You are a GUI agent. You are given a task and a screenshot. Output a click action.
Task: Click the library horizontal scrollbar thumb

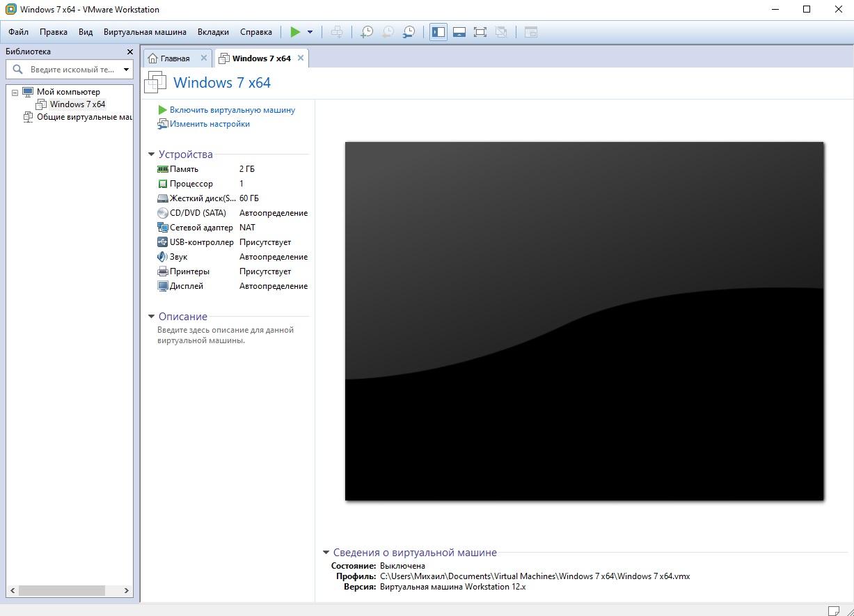point(61,590)
